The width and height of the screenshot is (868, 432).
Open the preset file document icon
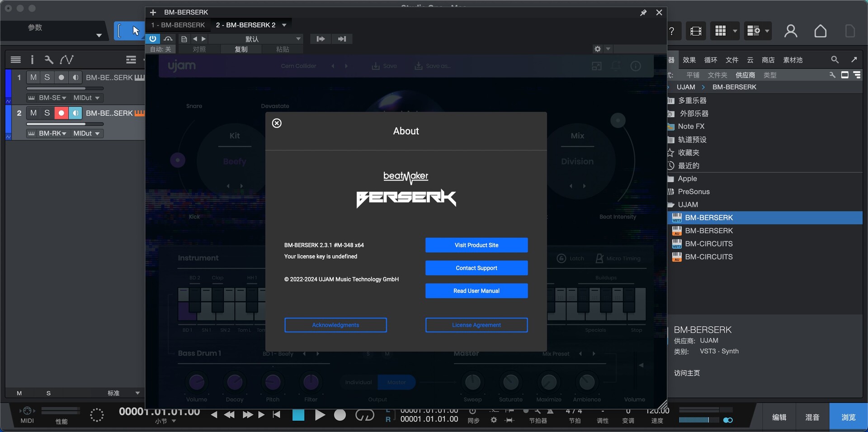(184, 39)
